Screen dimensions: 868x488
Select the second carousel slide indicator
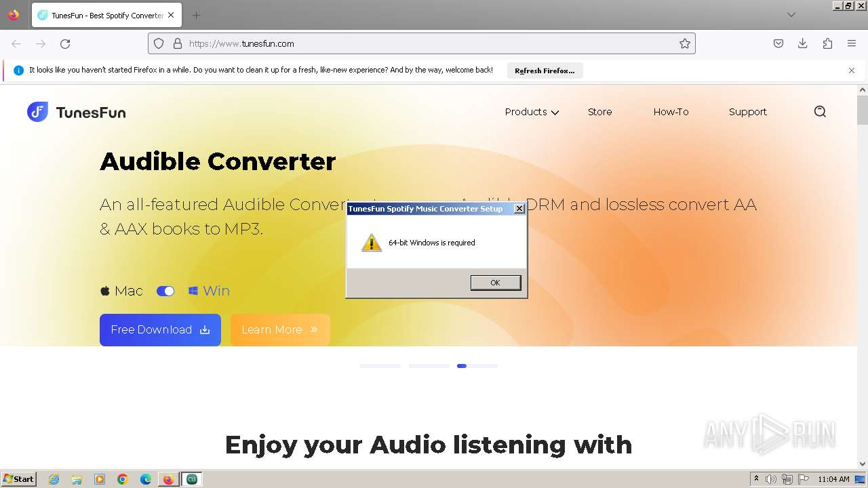(429, 366)
